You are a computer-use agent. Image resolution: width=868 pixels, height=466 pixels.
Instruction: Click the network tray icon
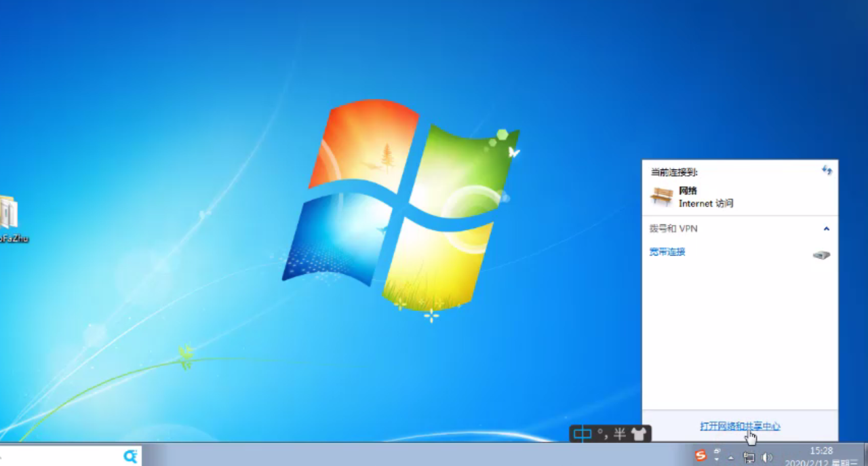(749, 458)
